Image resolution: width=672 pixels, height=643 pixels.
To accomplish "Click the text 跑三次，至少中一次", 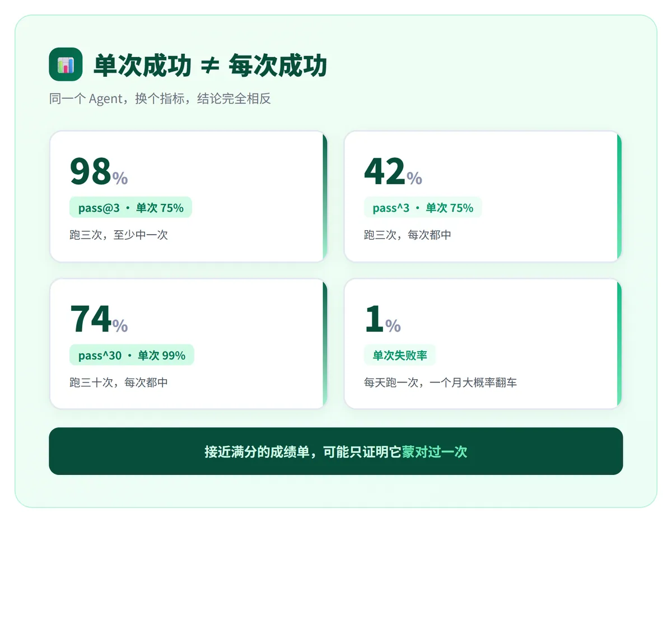I will pos(119,235).
